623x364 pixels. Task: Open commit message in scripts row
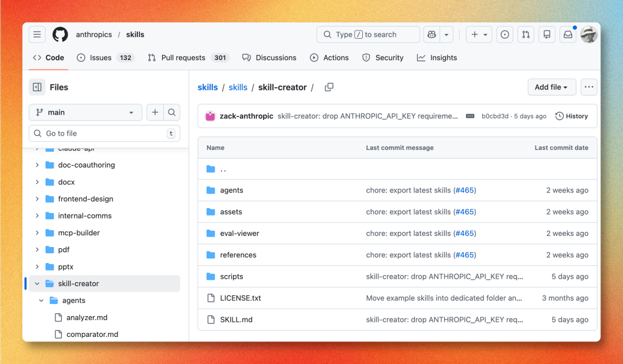pyautogui.click(x=444, y=276)
